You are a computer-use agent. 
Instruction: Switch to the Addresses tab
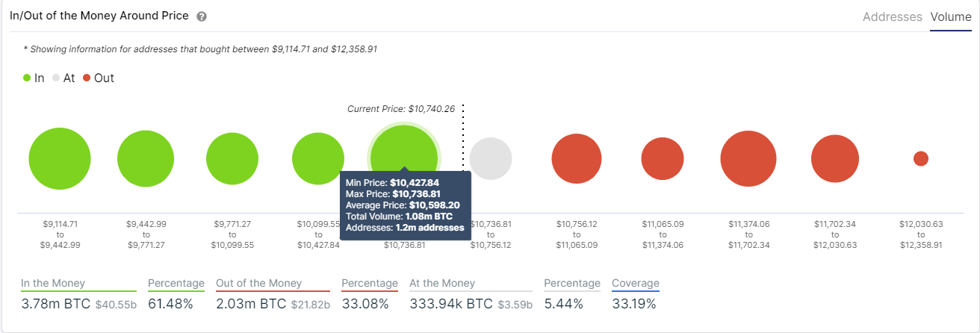click(x=893, y=16)
